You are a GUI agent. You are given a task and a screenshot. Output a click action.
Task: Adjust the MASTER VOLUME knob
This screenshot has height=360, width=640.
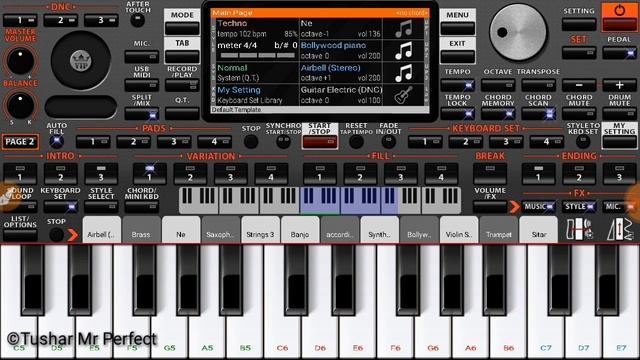coord(20,61)
